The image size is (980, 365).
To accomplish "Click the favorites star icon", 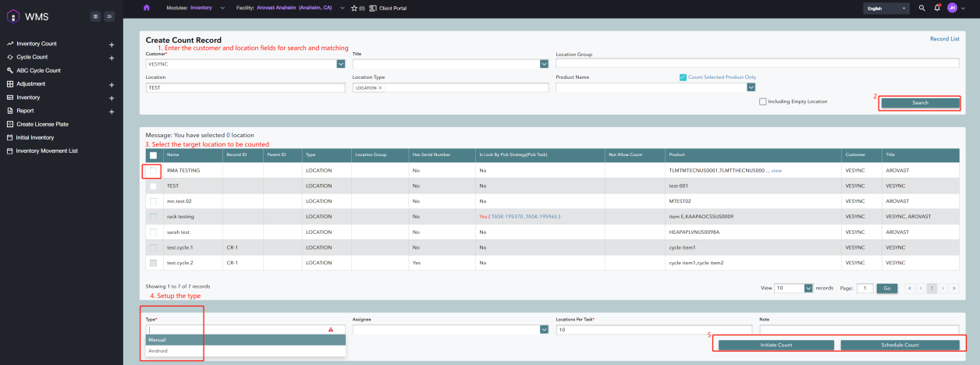I will pos(354,8).
